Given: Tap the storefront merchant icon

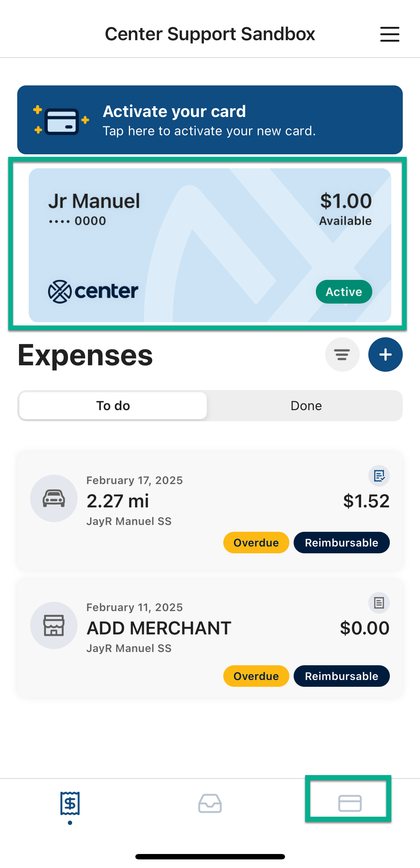Looking at the screenshot, I should (54, 625).
